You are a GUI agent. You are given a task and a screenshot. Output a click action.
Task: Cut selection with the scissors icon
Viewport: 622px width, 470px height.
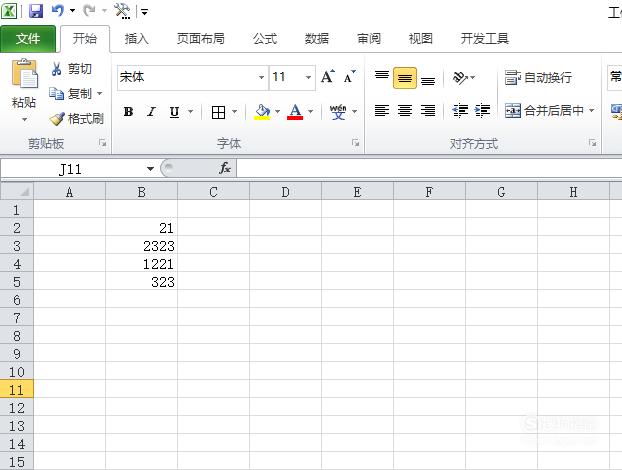pos(56,69)
